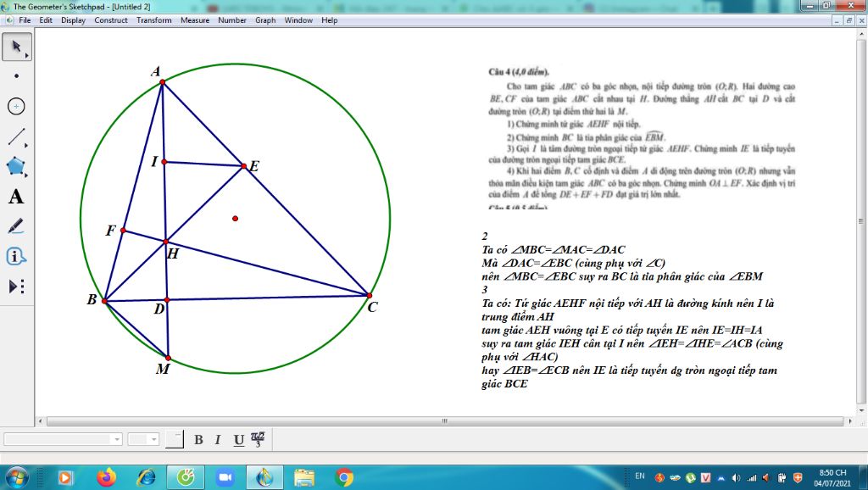868x490 pixels.
Task: Click the volume speaker tray icon
Action: tap(736, 477)
